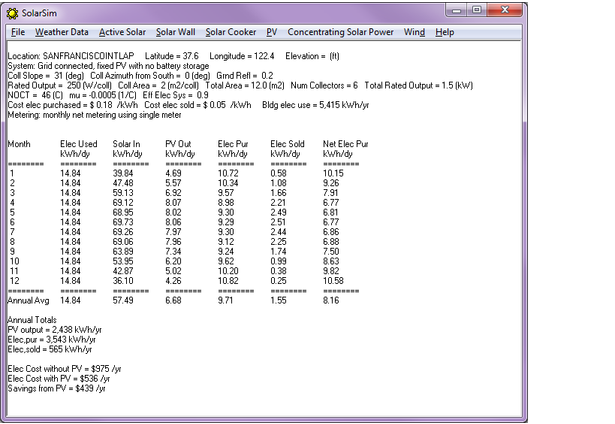The image size is (615, 424).
Task: Maximize the SolarSim window
Action: point(477,10)
